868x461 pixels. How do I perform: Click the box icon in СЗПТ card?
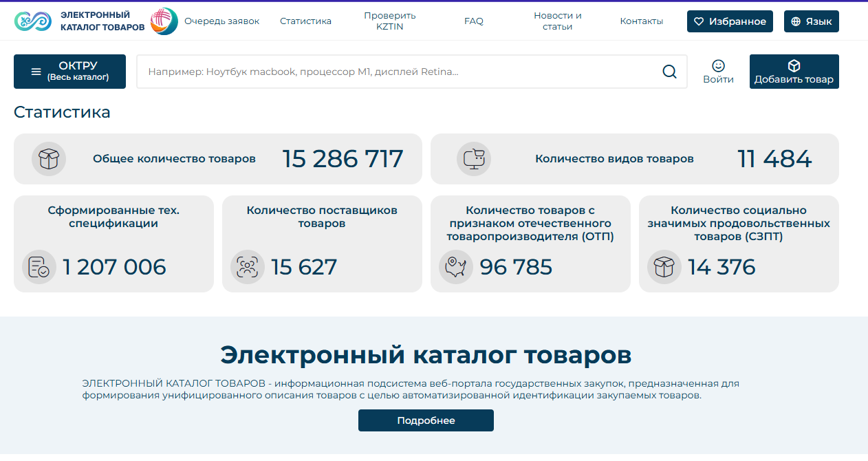[x=664, y=267]
